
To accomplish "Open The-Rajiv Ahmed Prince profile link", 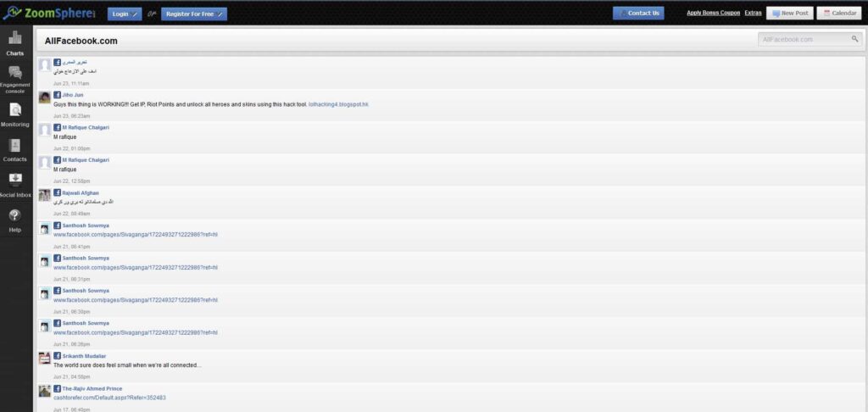I will [x=92, y=388].
